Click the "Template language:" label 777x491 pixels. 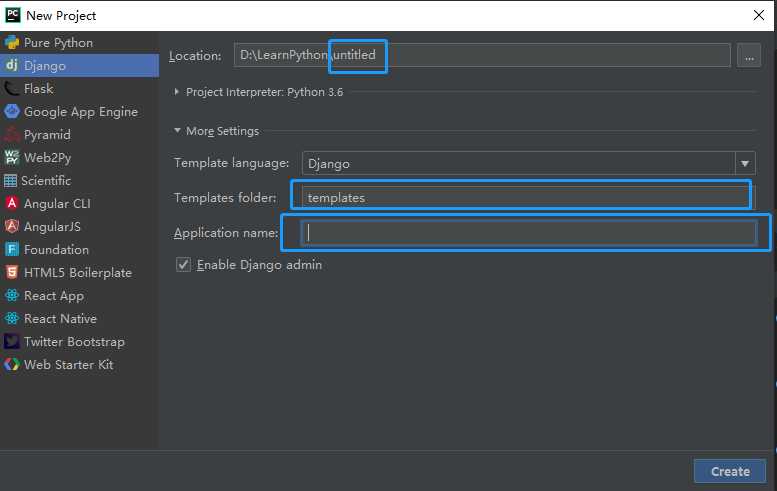(x=231, y=163)
